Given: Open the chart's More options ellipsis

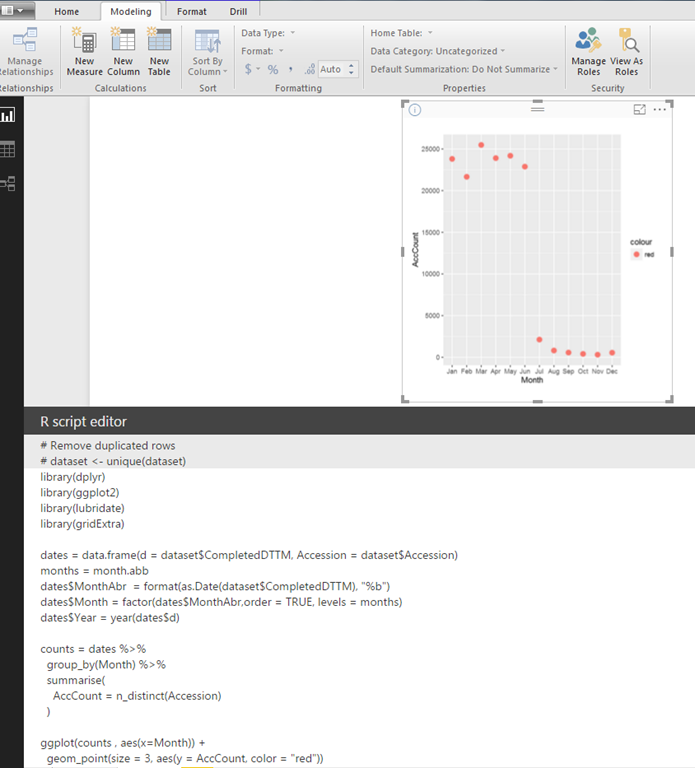Looking at the screenshot, I should (x=660, y=110).
